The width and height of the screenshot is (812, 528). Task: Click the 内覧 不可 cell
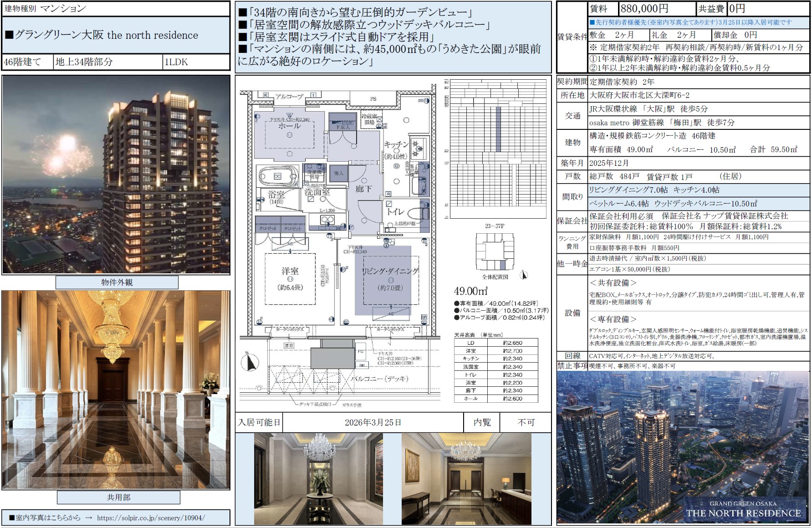pos(526,422)
